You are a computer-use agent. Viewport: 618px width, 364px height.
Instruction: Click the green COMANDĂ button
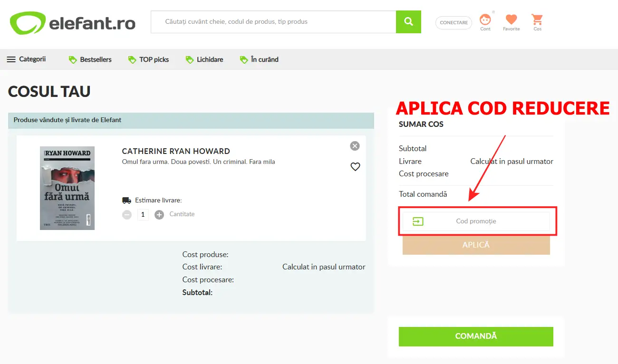click(476, 336)
